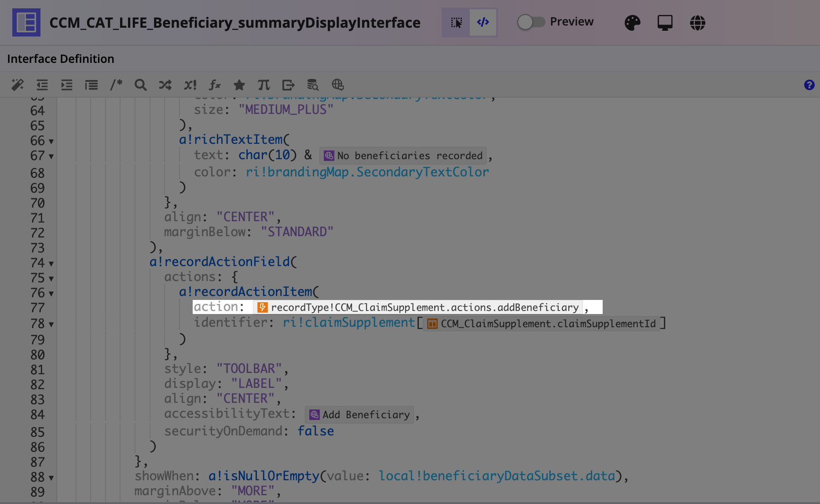The height and width of the screenshot is (504, 820).
Task: Click the star icon in toolbar
Action: (239, 84)
